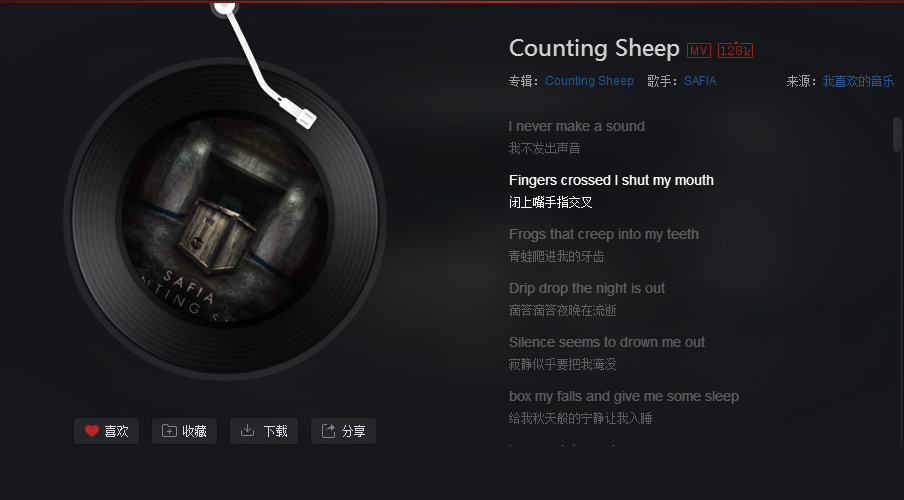Click the 分享 share button
The height and width of the screenshot is (500, 904).
[x=344, y=431]
